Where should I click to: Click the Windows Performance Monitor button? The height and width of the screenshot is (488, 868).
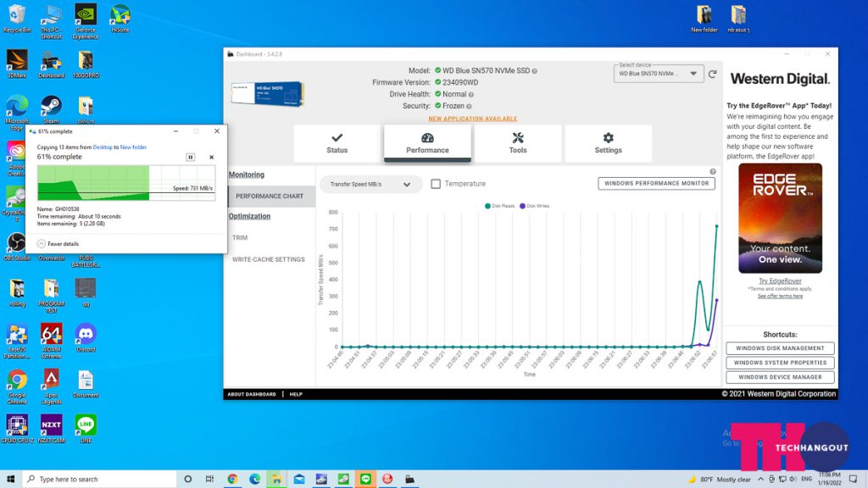pyautogui.click(x=657, y=183)
